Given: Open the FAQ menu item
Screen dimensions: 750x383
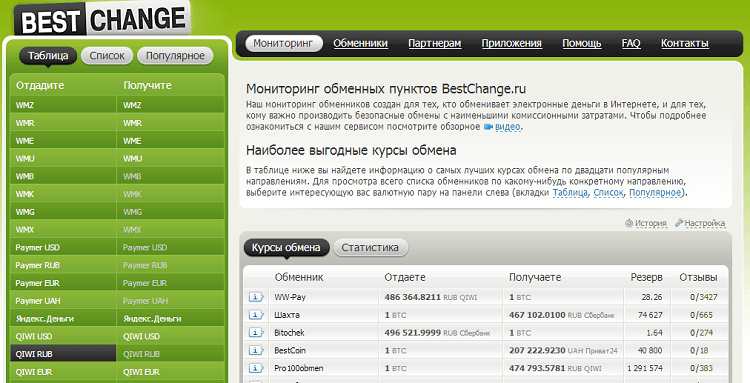Looking at the screenshot, I should click(631, 43).
